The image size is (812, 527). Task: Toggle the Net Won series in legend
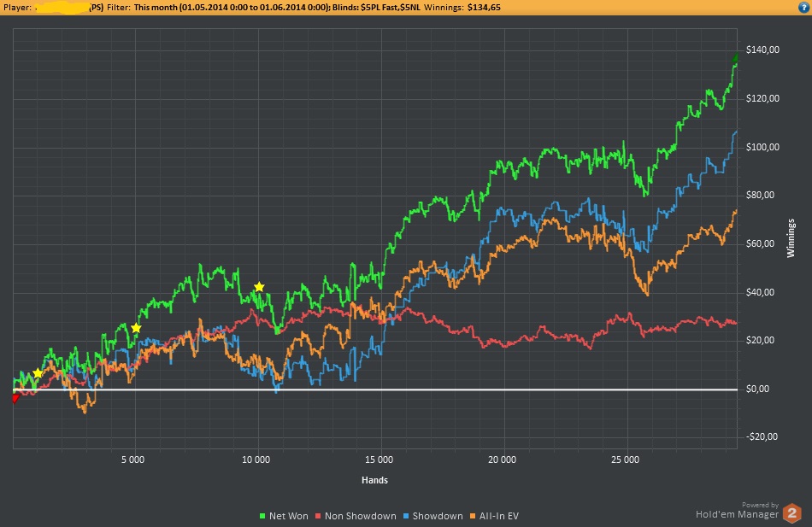(x=288, y=516)
